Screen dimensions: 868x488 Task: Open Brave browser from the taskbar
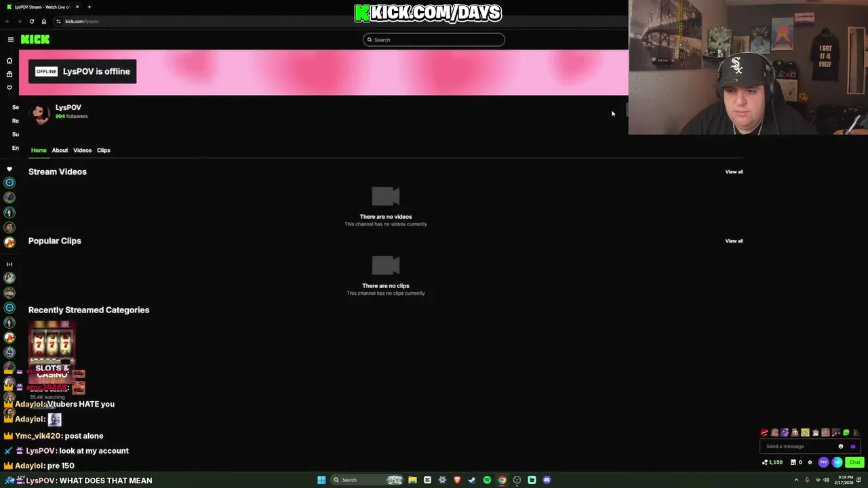457,480
